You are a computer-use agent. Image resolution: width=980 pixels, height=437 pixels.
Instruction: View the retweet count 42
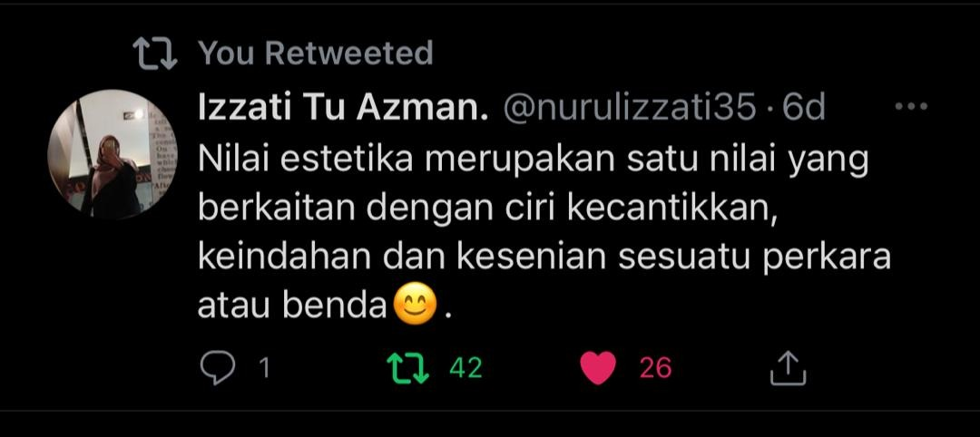click(x=465, y=368)
